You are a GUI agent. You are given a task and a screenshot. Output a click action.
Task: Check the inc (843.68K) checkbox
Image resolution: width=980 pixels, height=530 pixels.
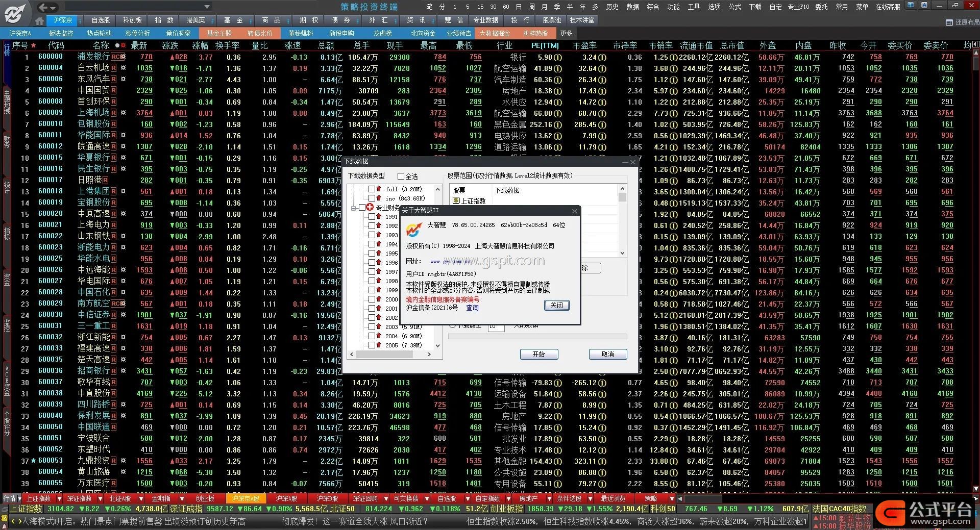pos(372,198)
